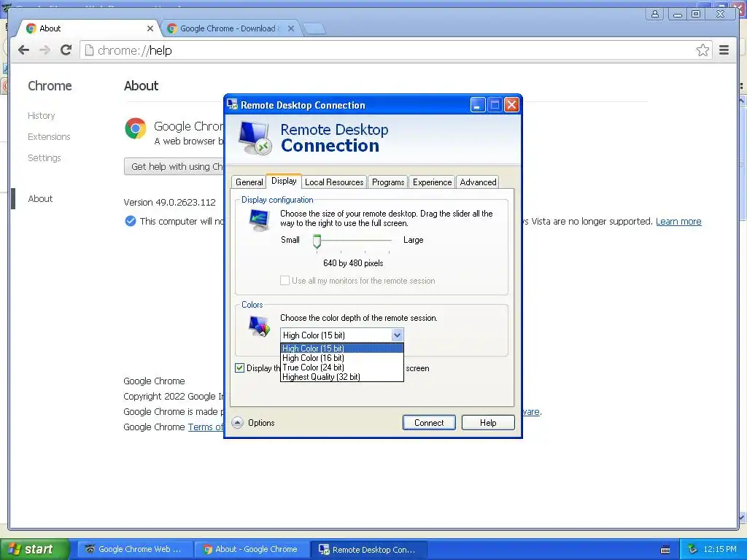Click the system tray network icon

coord(692,550)
